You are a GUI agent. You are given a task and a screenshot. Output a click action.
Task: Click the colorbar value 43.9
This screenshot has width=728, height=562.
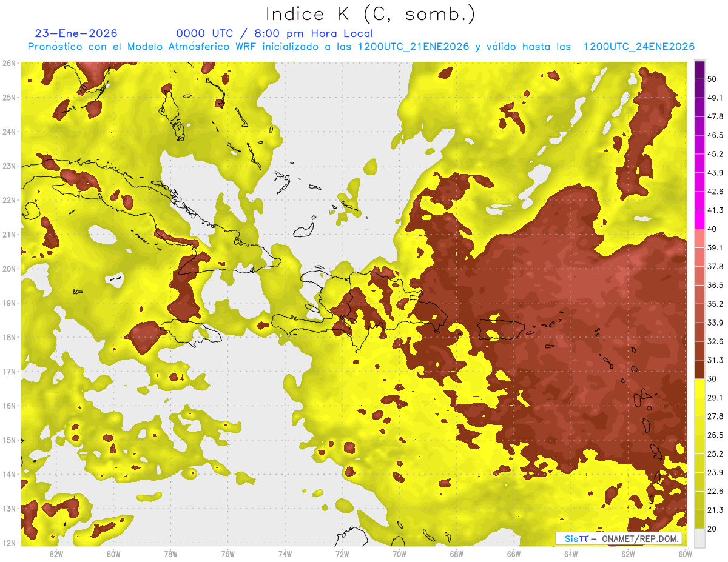pyautogui.click(x=715, y=173)
